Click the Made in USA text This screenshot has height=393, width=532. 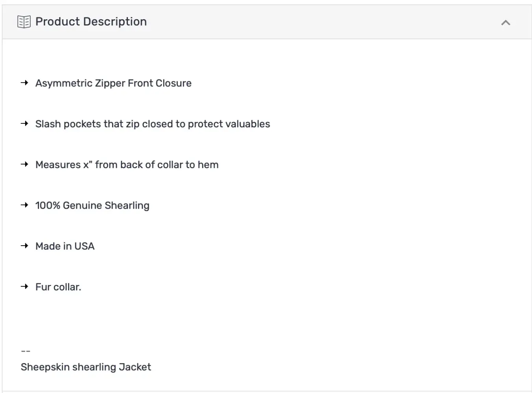click(x=65, y=246)
